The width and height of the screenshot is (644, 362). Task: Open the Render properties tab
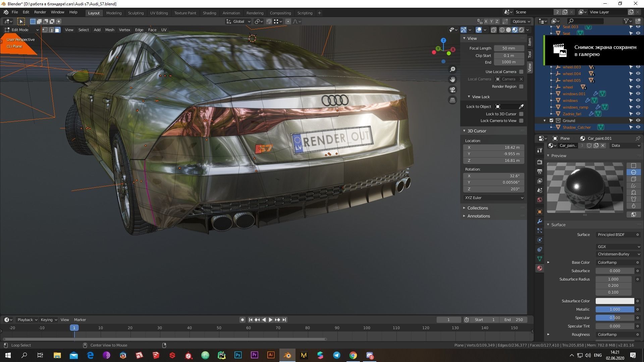tap(539, 162)
